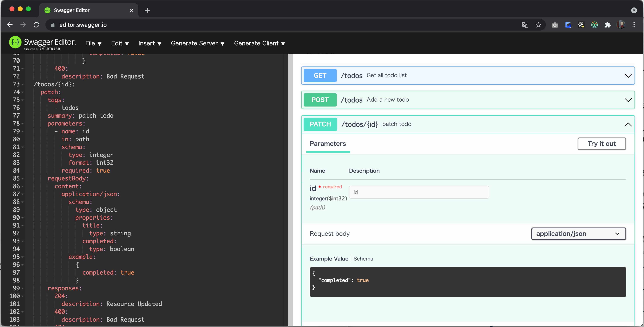Open the Chrome three-dot menu
This screenshot has width=644, height=327.
point(634,25)
